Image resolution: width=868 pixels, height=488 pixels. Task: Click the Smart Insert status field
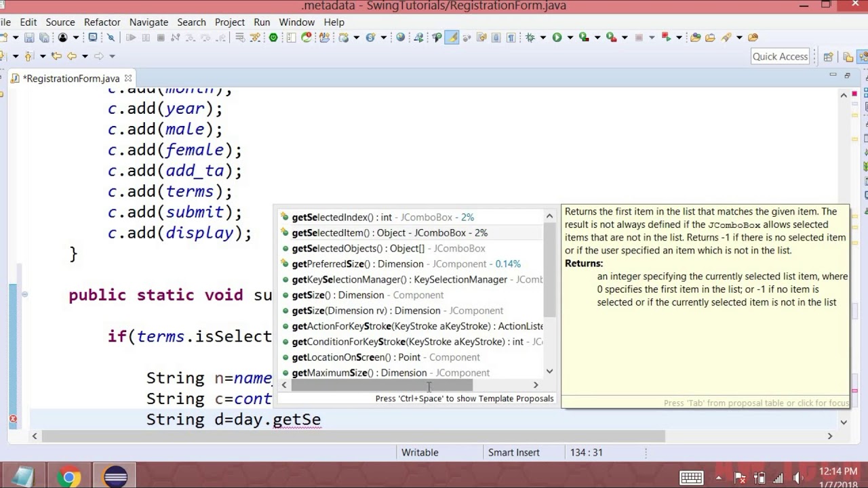point(513,452)
